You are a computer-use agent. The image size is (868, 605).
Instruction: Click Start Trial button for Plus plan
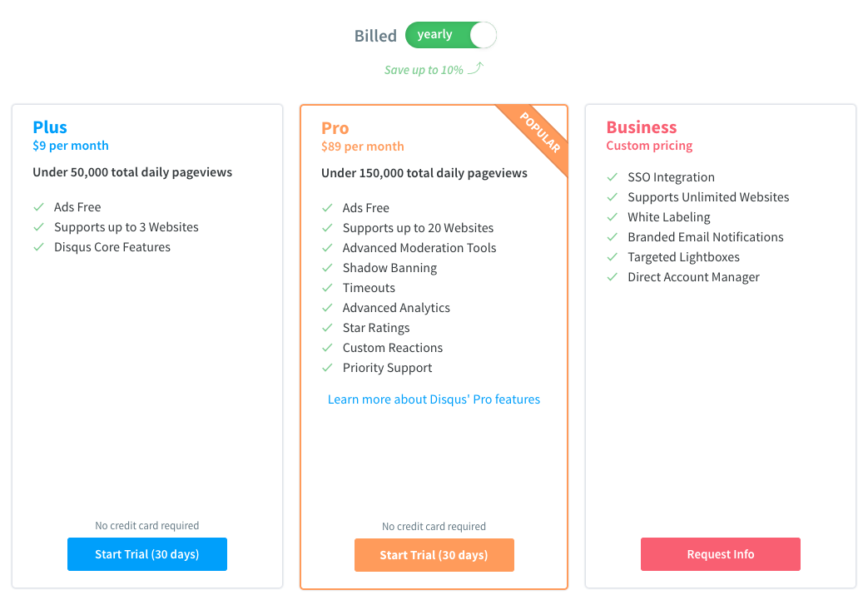click(x=147, y=554)
